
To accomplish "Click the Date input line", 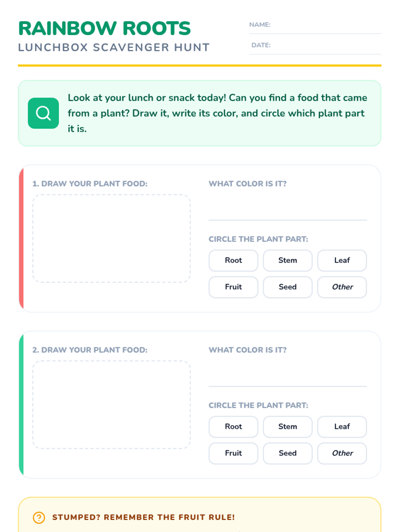I will pyautogui.click(x=326, y=47).
